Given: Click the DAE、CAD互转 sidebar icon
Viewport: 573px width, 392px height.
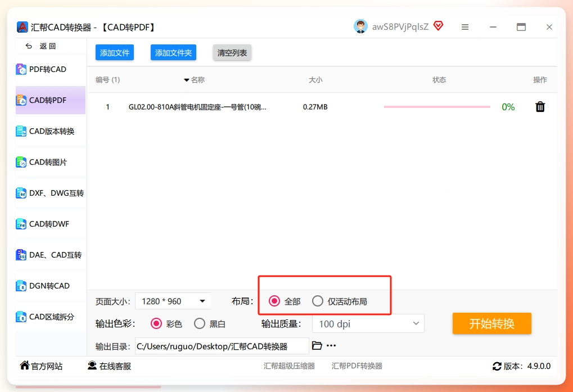Looking at the screenshot, I should coord(21,255).
